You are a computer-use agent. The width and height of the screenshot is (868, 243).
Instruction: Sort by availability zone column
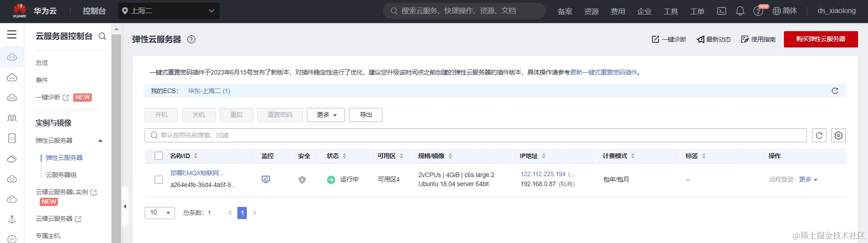point(401,156)
